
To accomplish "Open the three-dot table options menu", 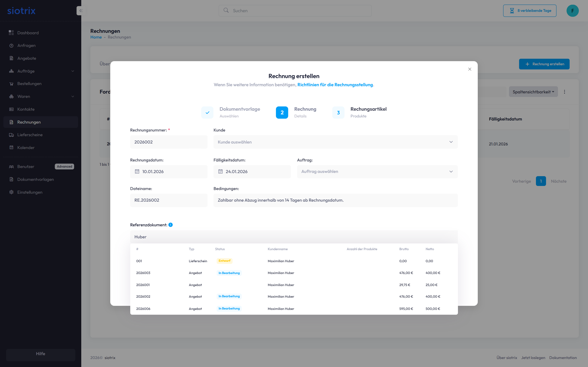I will 565,92.
